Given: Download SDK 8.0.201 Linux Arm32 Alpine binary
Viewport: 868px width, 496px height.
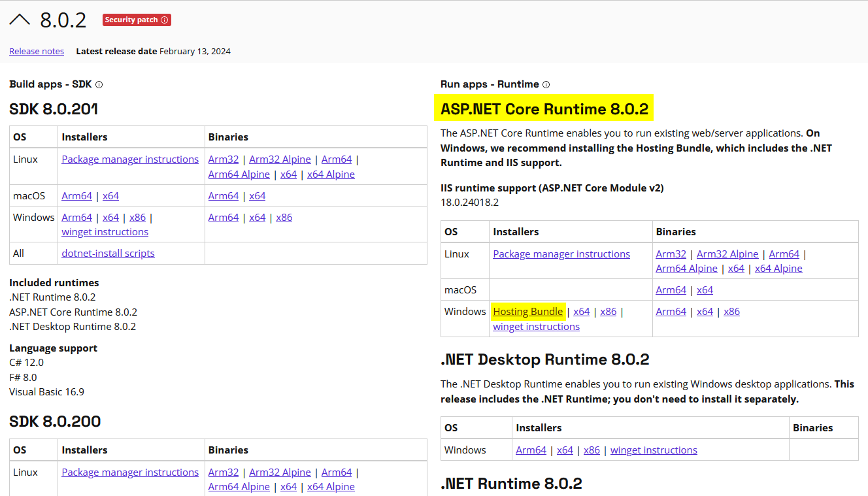Looking at the screenshot, I should tap(280, 159).
